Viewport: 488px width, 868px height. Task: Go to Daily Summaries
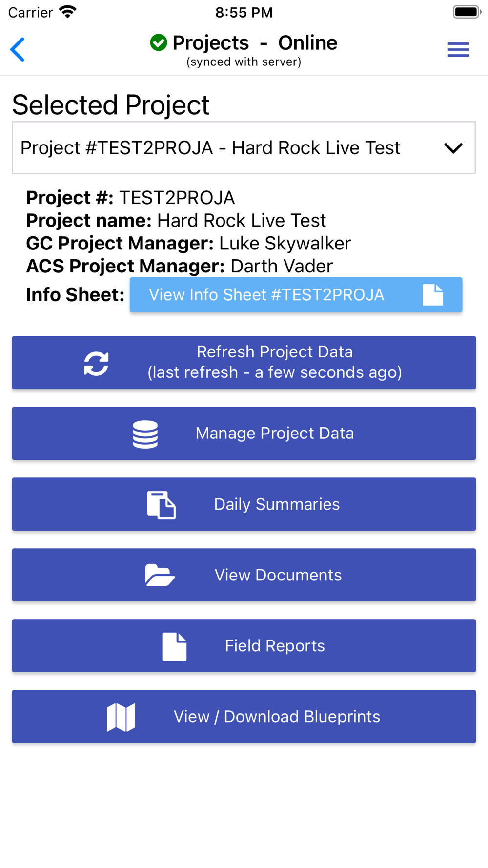[244, 504]
